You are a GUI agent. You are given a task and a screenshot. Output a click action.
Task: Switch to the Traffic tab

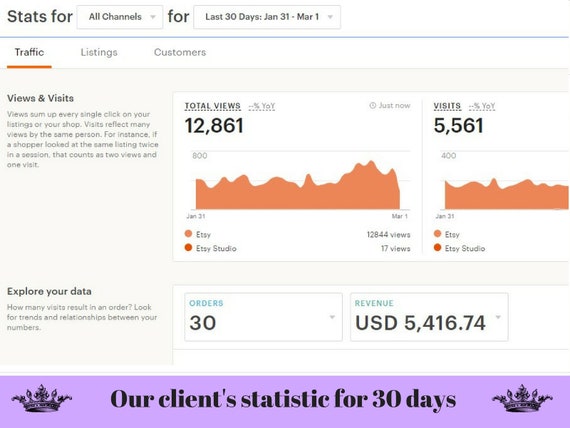[29, 52]
